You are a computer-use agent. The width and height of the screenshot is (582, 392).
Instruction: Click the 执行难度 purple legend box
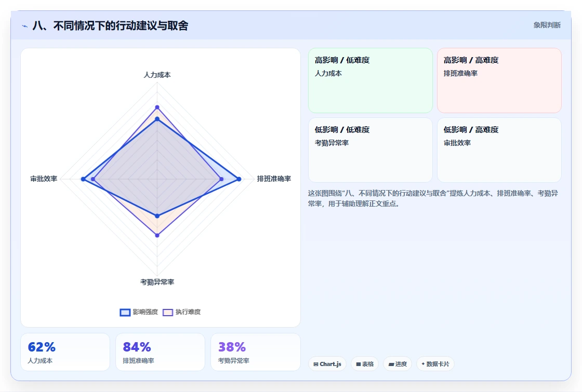click(168, 312)
